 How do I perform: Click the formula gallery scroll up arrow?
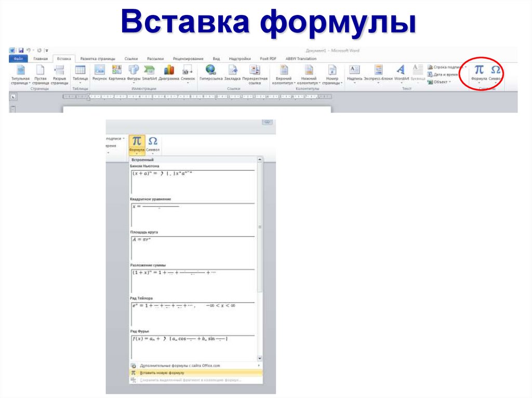click(260, 159)
